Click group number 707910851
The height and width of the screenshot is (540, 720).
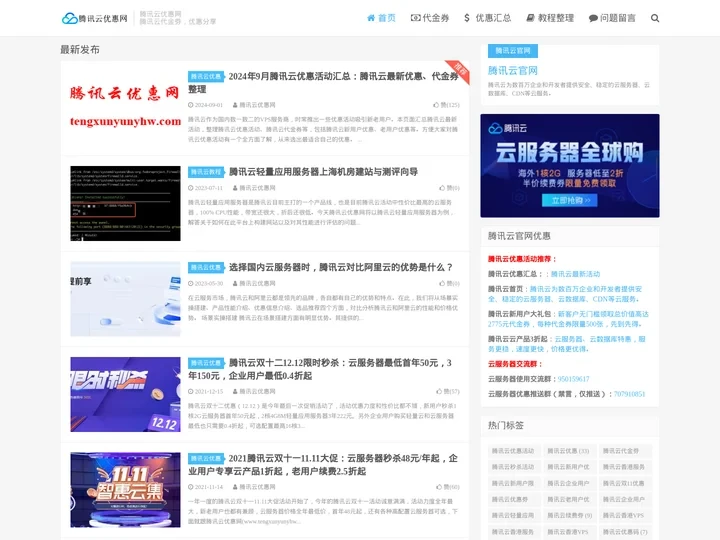click(x=630, y=394)
